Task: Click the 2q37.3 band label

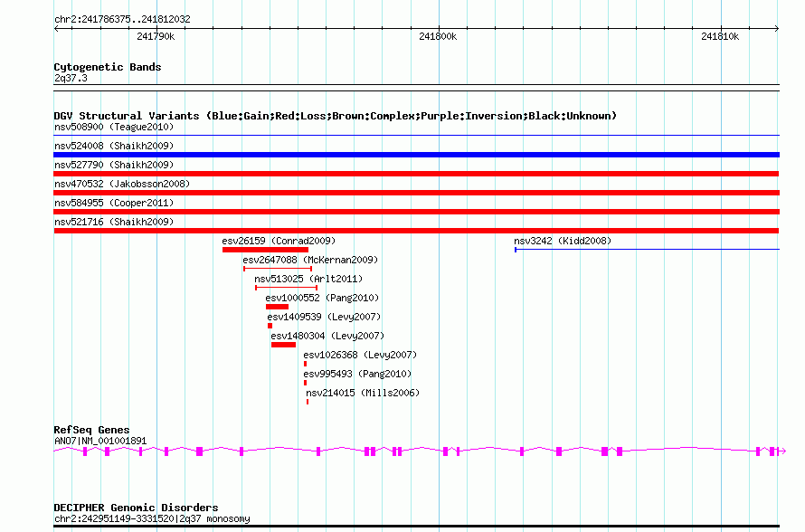Action: [x=71, y=78]
